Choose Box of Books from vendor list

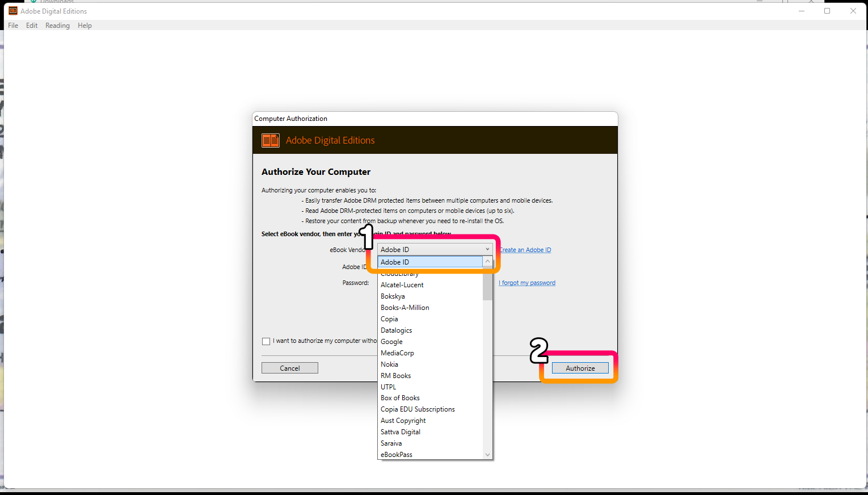coord(430,398)
